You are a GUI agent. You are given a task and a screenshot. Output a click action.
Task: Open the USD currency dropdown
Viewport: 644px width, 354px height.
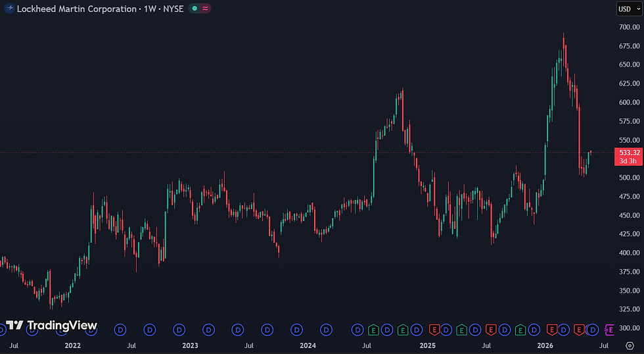pyautogui.click(x=629, y=9)
